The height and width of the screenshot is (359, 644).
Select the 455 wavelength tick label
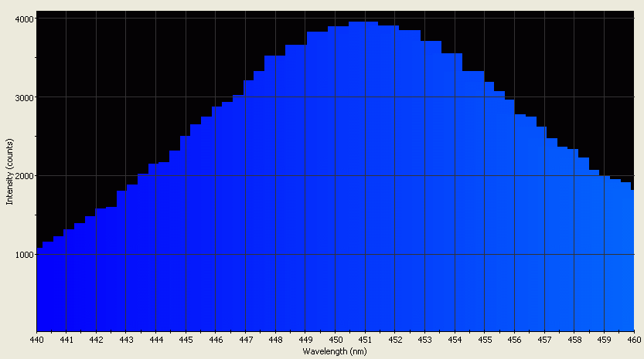click(x=484, y=340)
